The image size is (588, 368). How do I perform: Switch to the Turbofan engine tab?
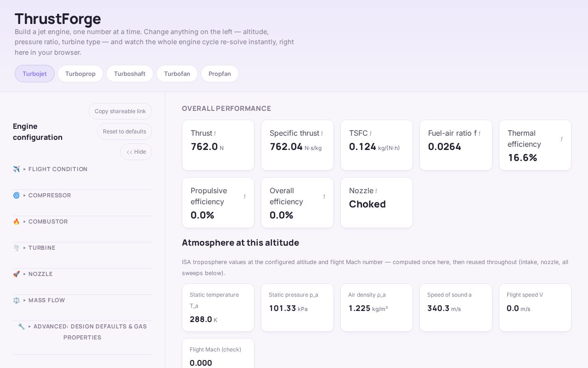pyautogui.click(x=177, y=74)
